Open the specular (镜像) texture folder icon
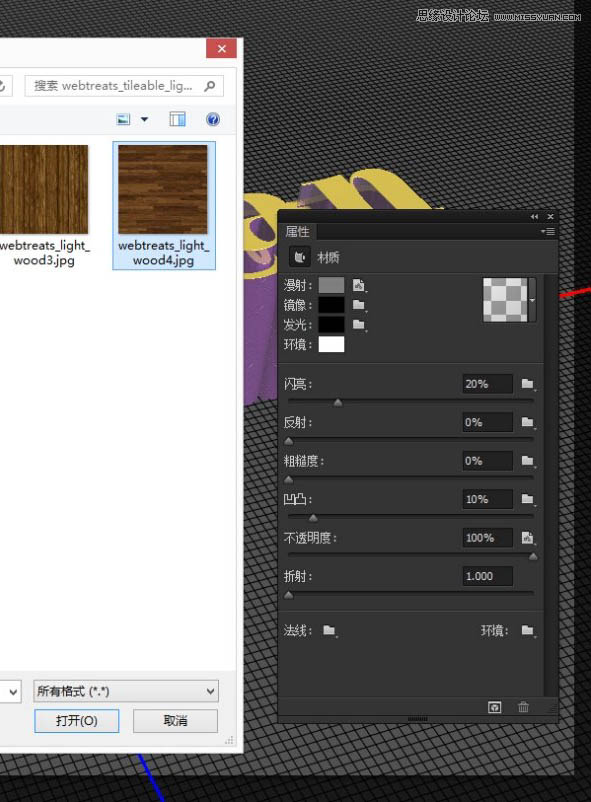 click(359, 305)
